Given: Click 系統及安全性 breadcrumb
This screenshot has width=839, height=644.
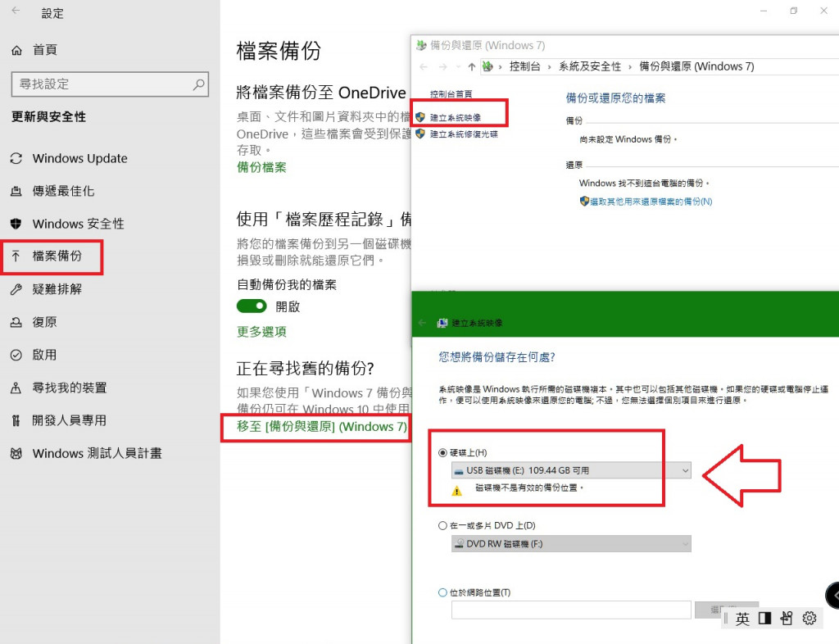Looking at the screenshot, I should (x=590, y=66).
